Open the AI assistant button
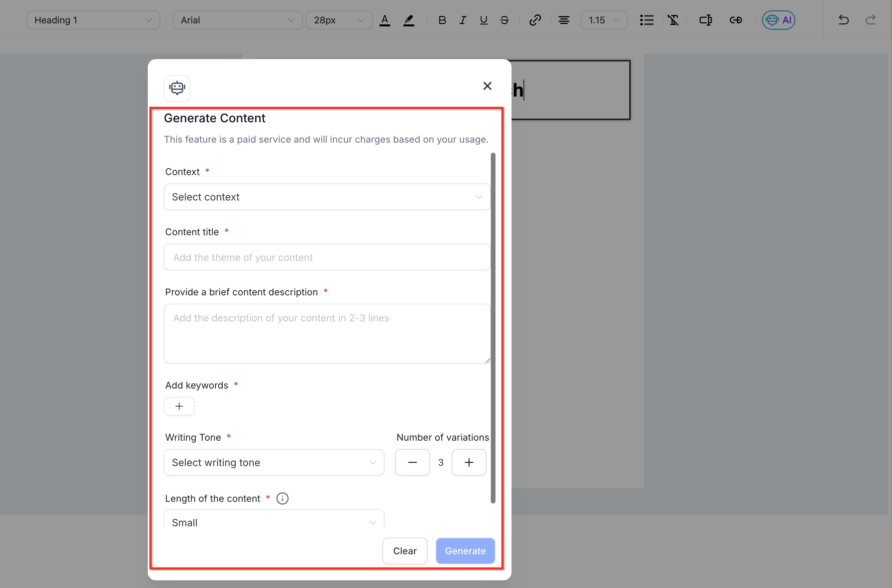The width and height of the screenshot is (892, 588). pos(778,20)
